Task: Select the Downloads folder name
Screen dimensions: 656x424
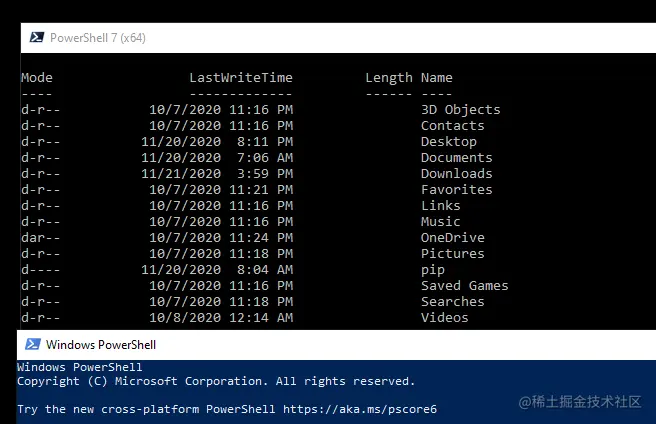Action: pos(457,174)
